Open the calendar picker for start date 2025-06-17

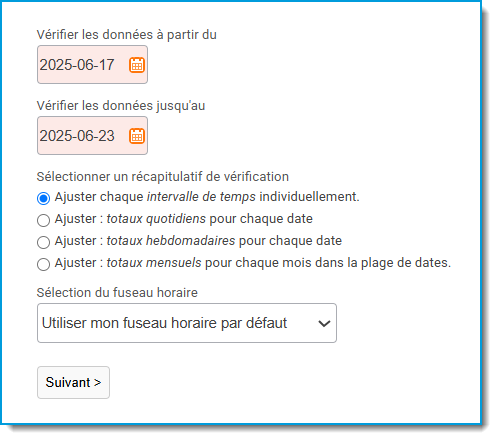[137, 65]
